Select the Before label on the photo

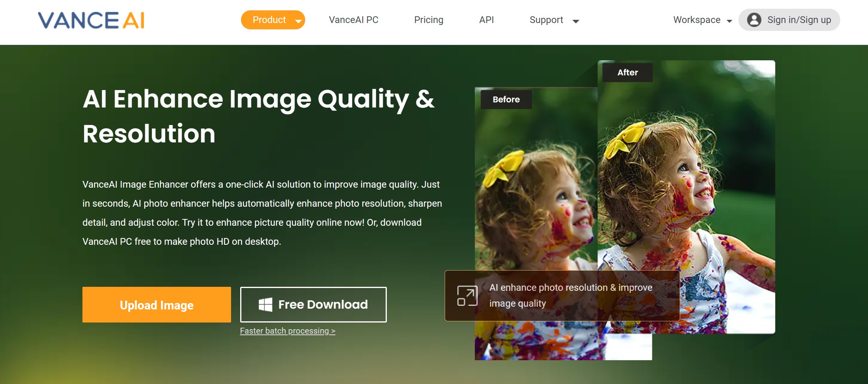click(x=506, y=100)
